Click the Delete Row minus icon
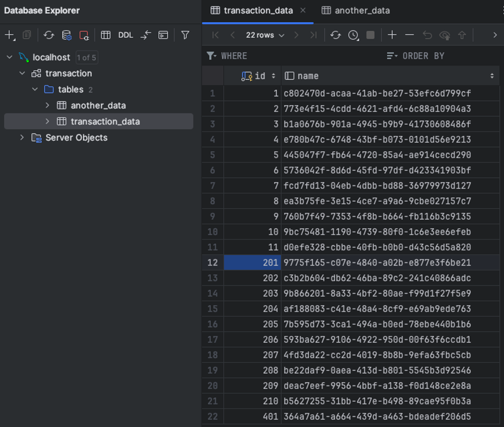 point(409,35)
